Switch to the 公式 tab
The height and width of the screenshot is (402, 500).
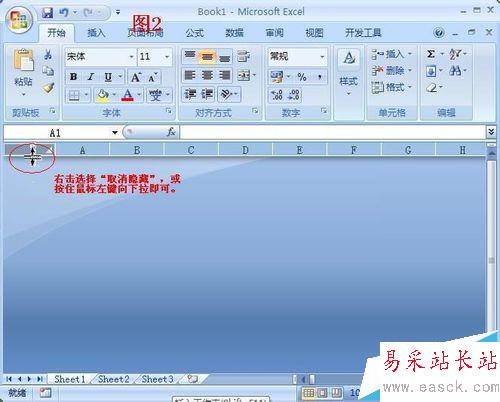pos(195,33)
